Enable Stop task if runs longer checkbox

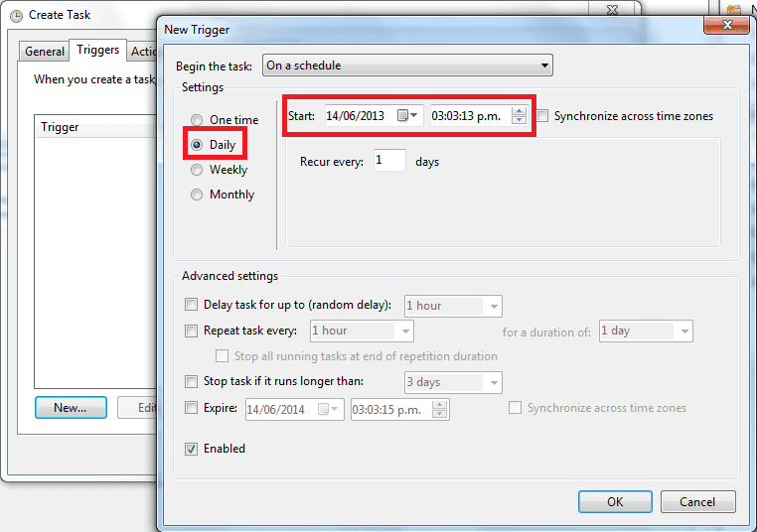coord(191,381)
